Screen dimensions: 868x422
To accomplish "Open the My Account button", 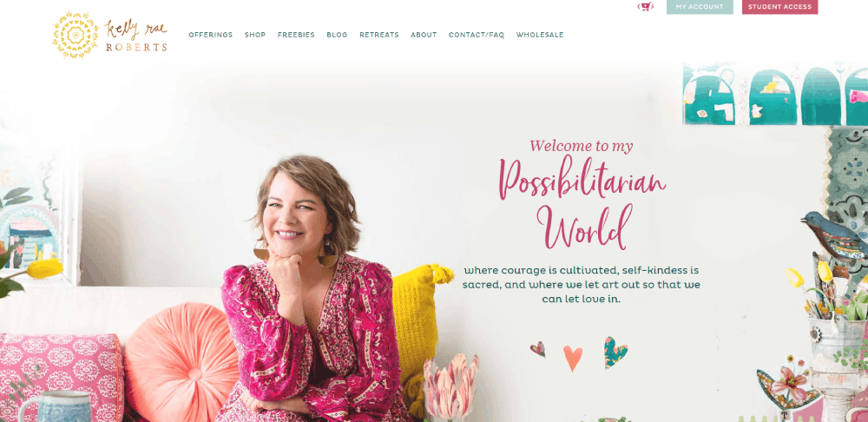I will 700,7.
